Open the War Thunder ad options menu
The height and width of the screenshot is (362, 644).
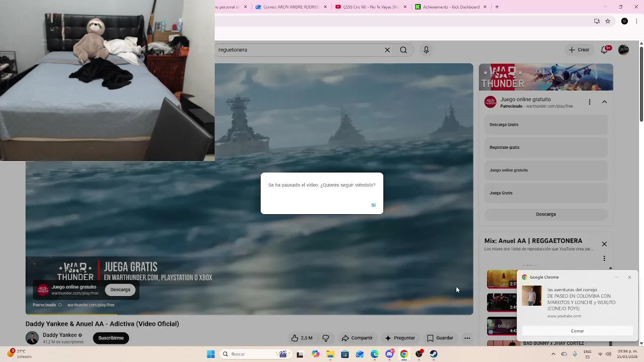point(590,102)
